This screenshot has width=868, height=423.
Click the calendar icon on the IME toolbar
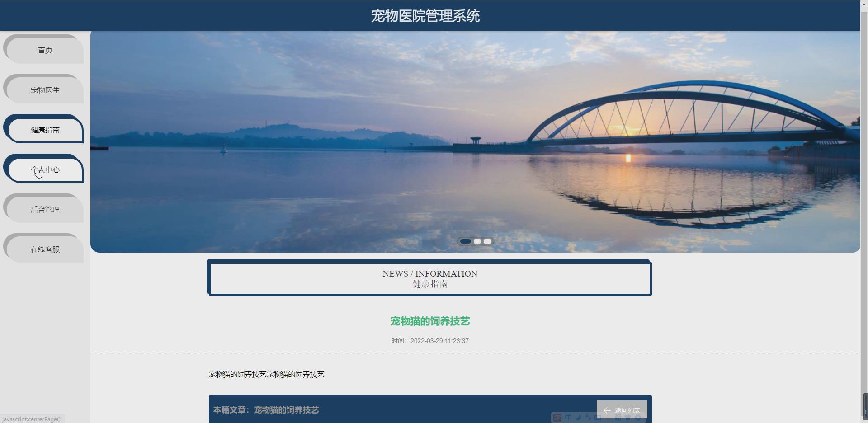[x=618, y=417]
